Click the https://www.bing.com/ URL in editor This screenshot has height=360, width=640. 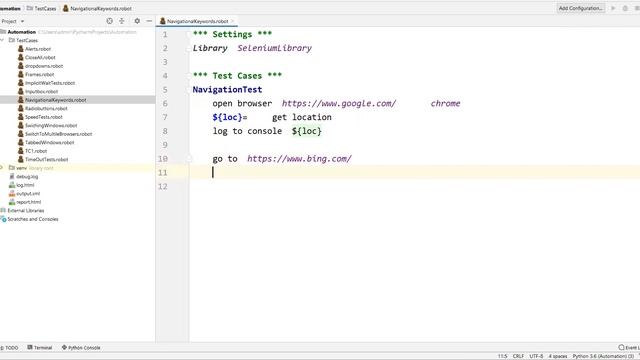(x=299, y=159)
